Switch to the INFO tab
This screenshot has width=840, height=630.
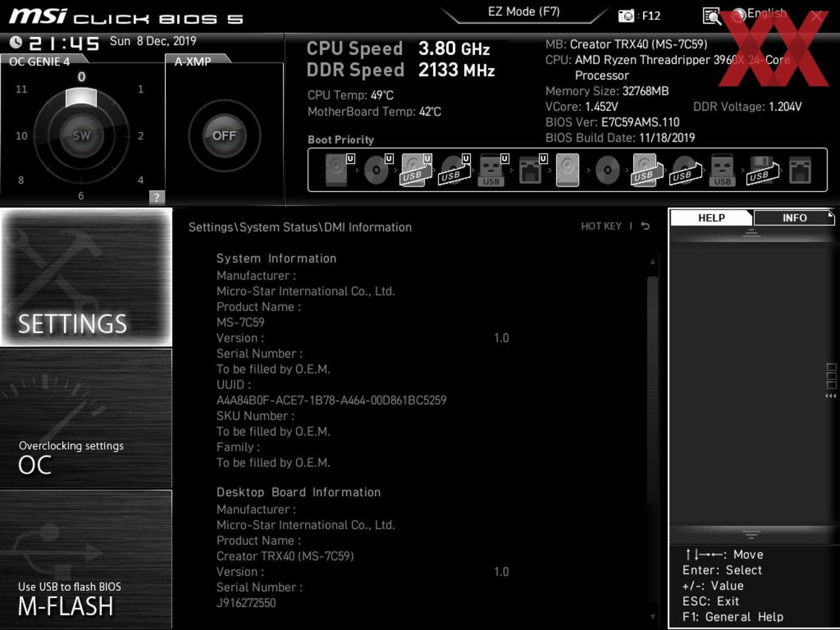tap(794, 217)
